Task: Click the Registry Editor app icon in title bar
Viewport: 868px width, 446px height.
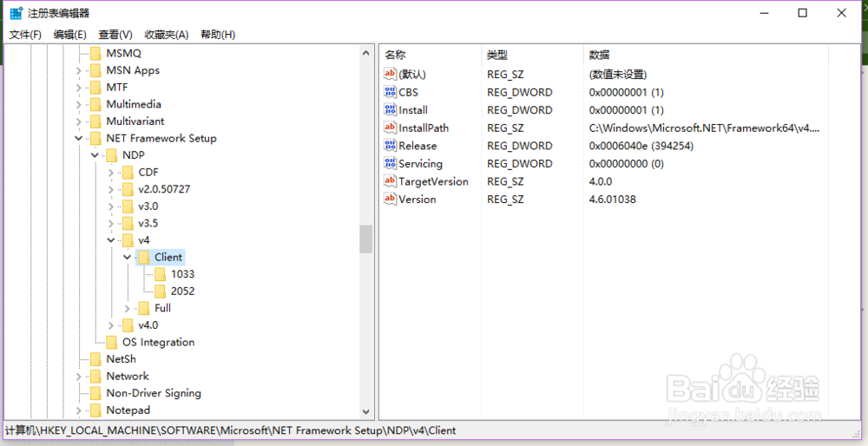Action: pos(16,13)
